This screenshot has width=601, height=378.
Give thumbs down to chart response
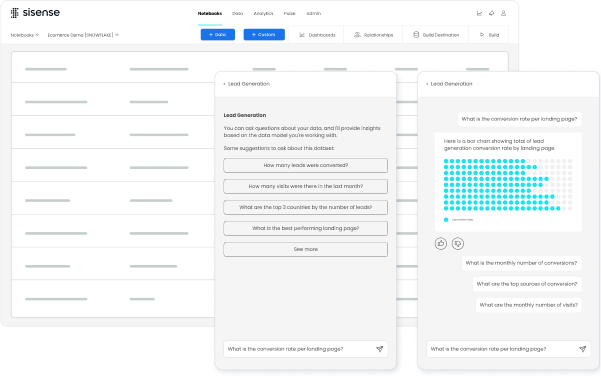(458, 243)
